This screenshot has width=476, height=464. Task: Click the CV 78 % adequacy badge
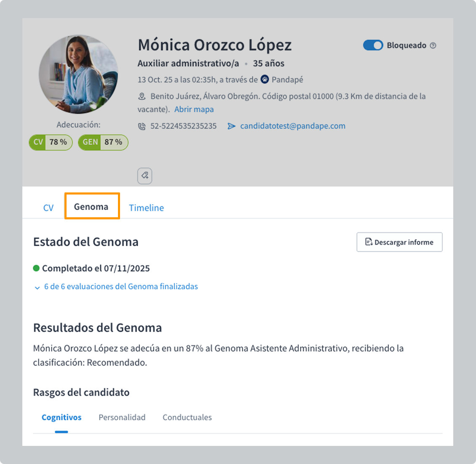click(51, 142)
